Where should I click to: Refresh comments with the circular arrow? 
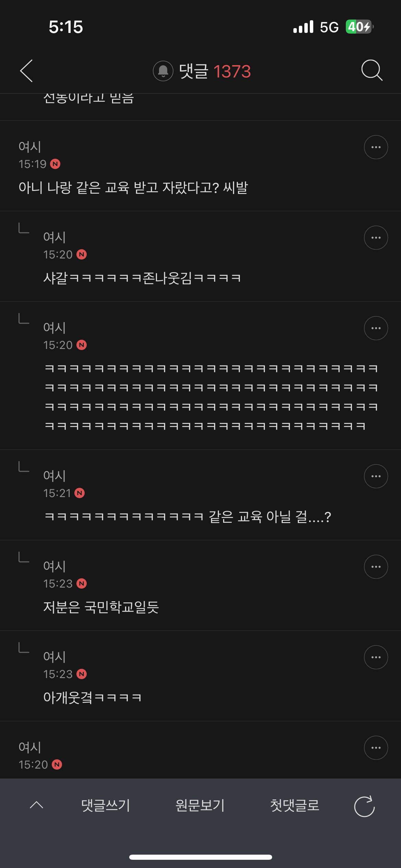click(x=364, y=806)
